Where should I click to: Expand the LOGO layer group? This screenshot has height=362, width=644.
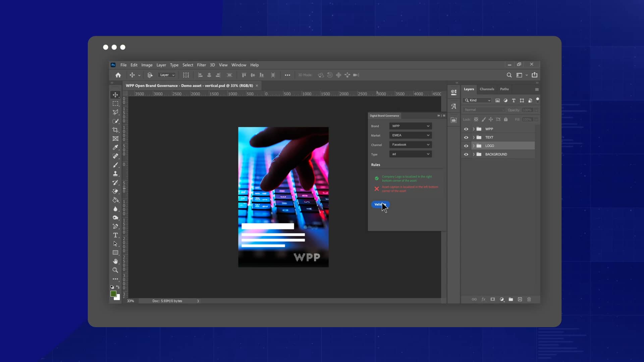(x=474, y=146)
